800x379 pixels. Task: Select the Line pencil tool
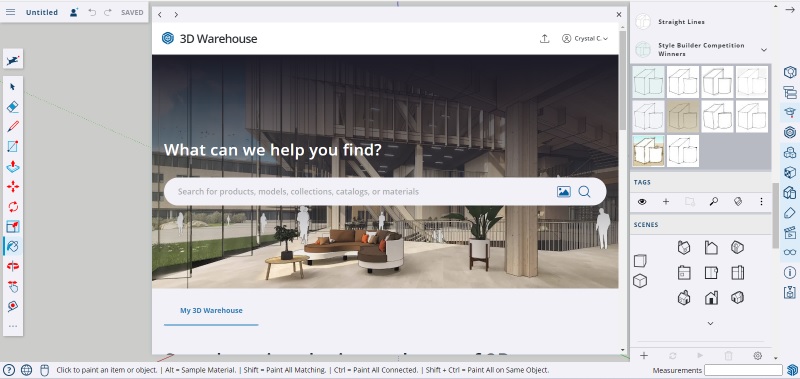pyautogui.click(x=13, y=127)
